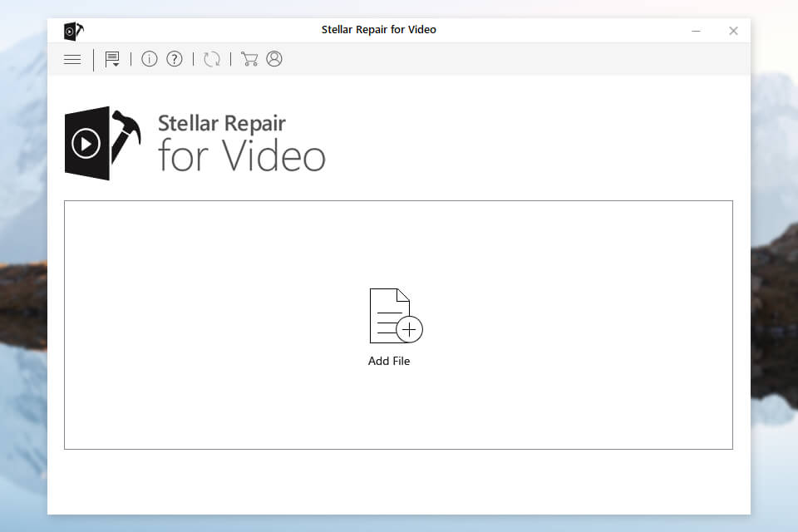The height and width of the screenshot is (532, 798).
Task: Open Help with the question mark icon
Action: tap(174, 59)
